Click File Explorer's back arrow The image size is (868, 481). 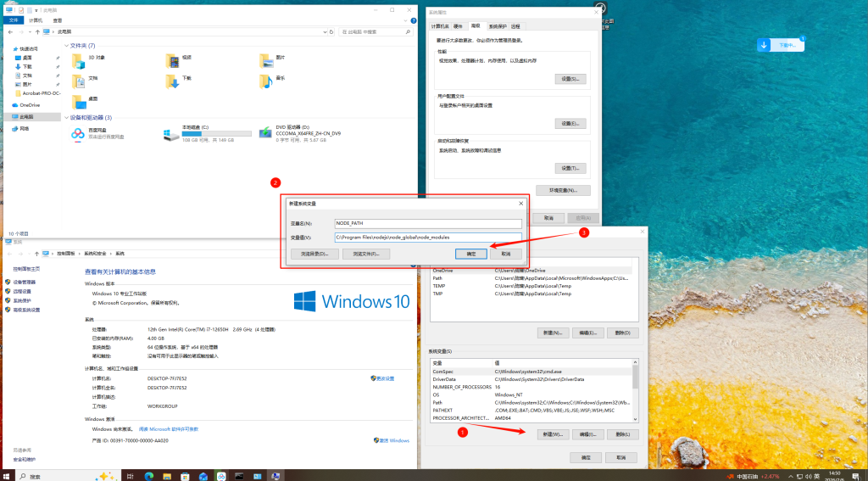point(10,32)
